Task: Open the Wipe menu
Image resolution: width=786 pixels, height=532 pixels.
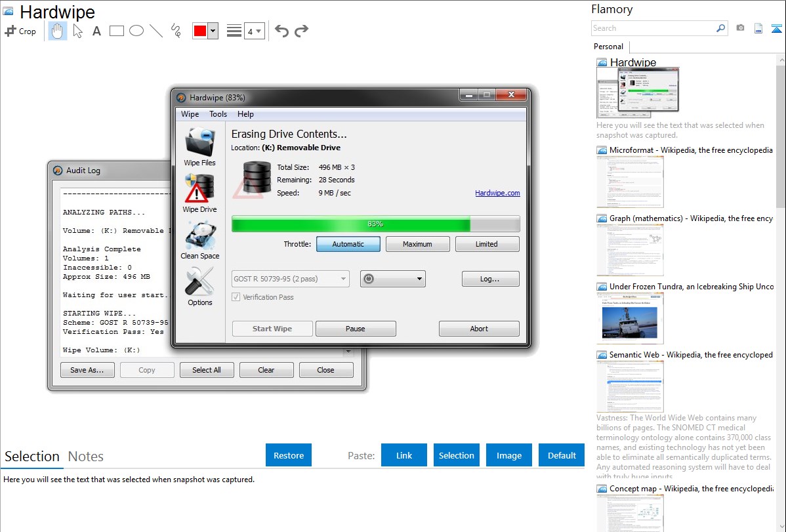Action: [190, 114]
